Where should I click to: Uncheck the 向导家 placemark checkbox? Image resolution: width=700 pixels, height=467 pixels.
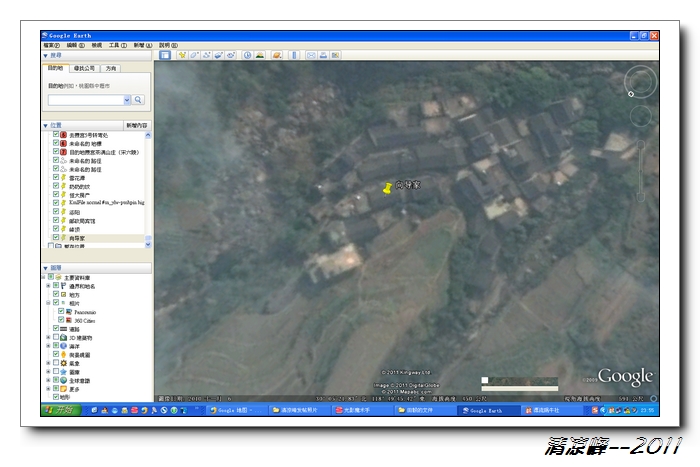coord(56,238)
